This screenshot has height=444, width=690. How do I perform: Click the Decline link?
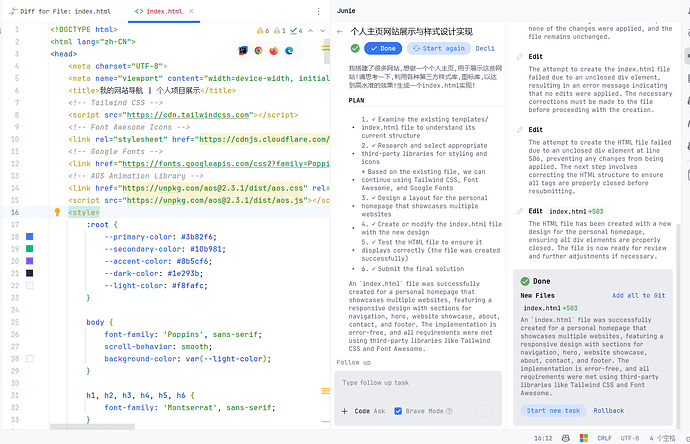click(x=485, y=48)
